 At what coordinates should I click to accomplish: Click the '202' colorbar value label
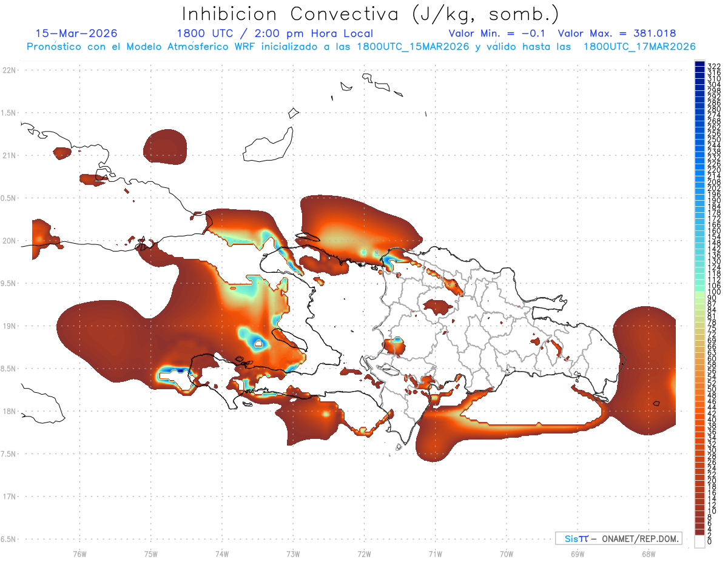click(713, 188)
